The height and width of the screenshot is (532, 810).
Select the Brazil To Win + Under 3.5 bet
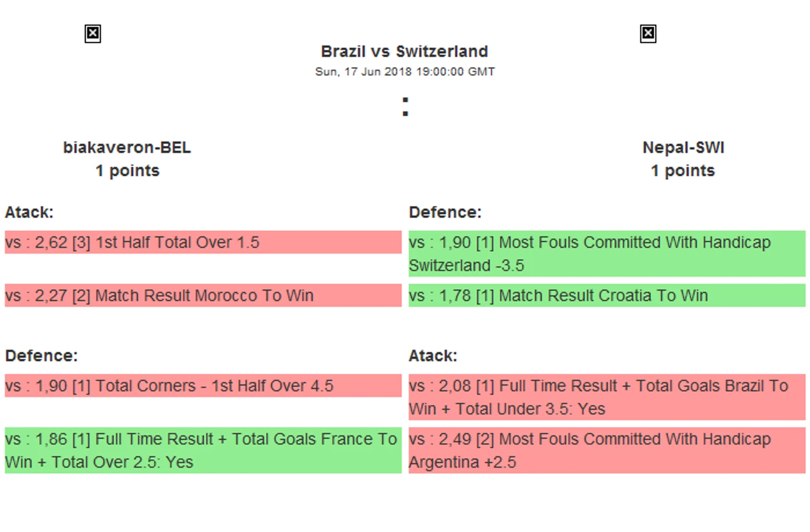pos(607,397)
